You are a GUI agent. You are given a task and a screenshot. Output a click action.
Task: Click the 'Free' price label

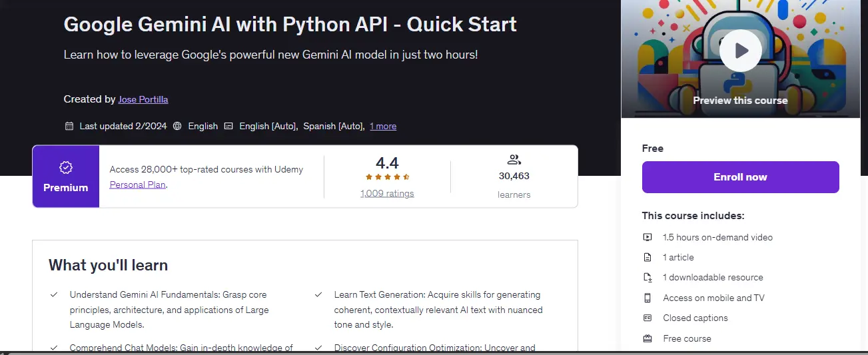point(653,149)
